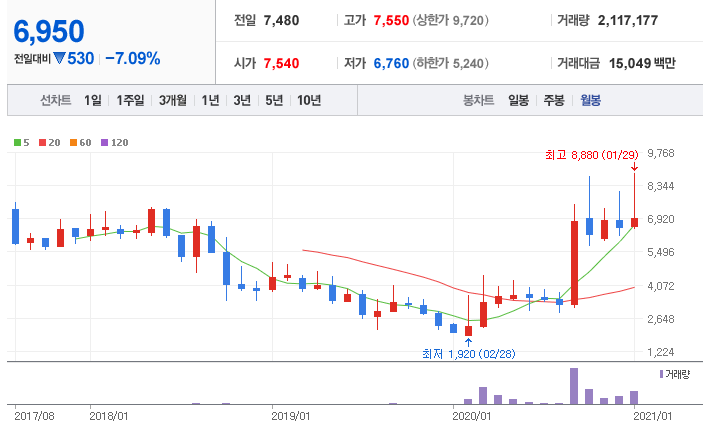Image resolution: width=703 pixels, height=437 pixels.
Task: Click the 6,920 price axis label
Action: point(661,219)
